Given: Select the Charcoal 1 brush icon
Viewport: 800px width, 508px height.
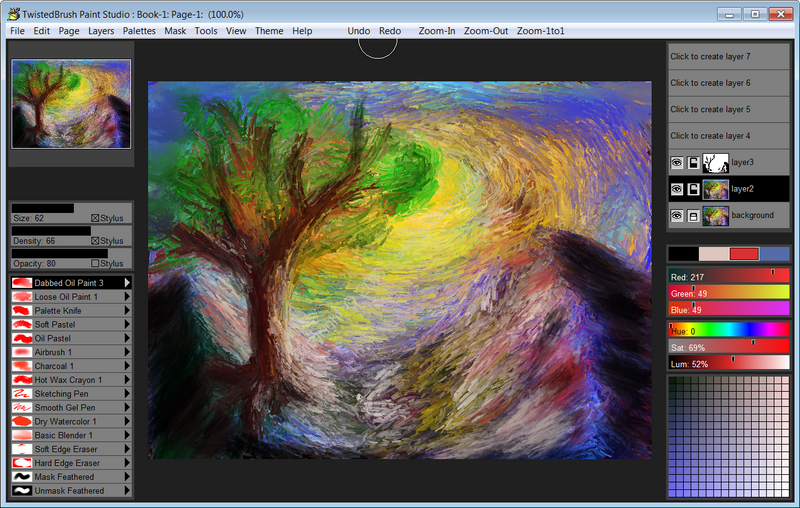Looking at the screenshot, I should pos(22,366).
